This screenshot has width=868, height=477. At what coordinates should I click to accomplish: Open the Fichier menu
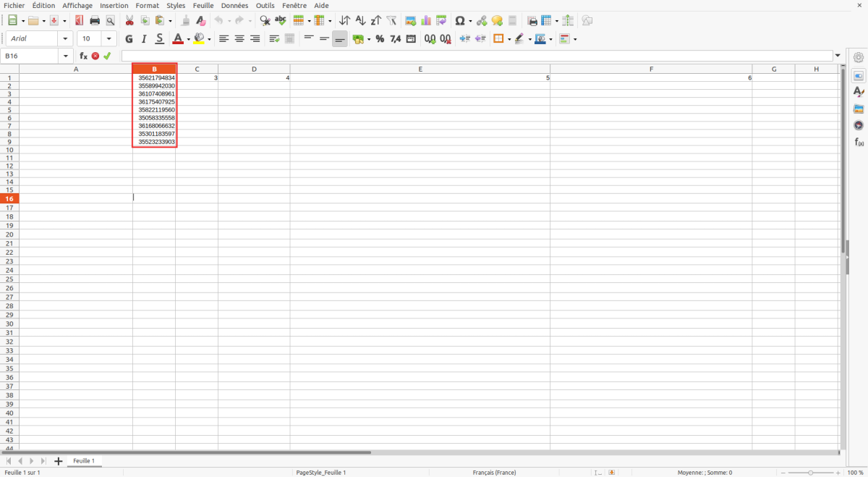[14, 5]
